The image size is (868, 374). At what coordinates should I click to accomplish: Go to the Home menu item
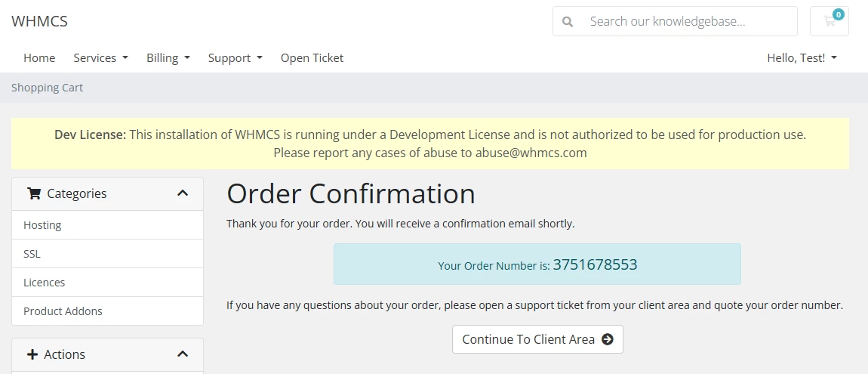pos(39,58)
